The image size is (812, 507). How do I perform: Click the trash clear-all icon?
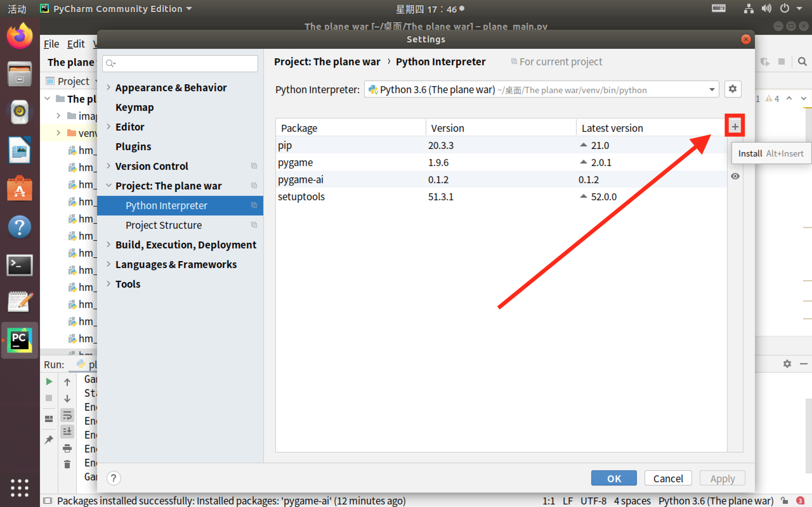click(x=67, y=464)
